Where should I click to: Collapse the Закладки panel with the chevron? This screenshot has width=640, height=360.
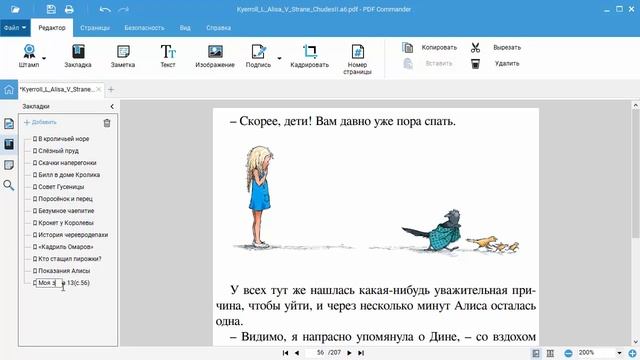click(x=112, y=107)
